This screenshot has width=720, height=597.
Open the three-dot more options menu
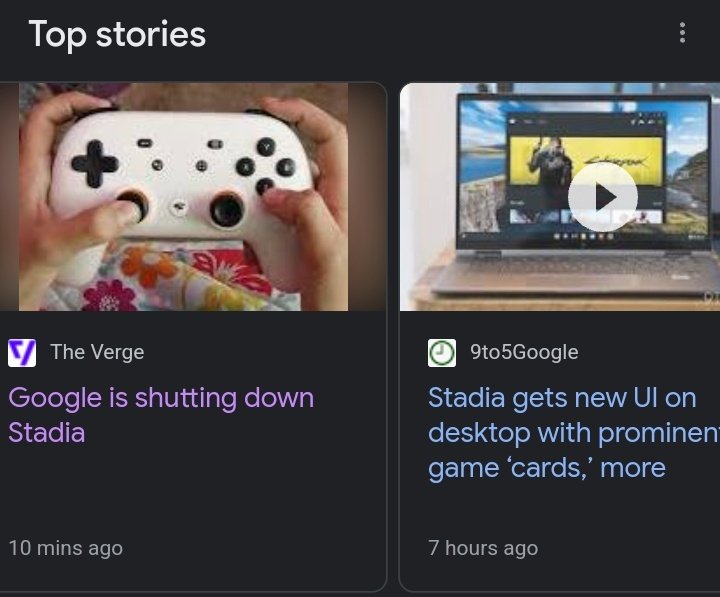coord(682,33)
